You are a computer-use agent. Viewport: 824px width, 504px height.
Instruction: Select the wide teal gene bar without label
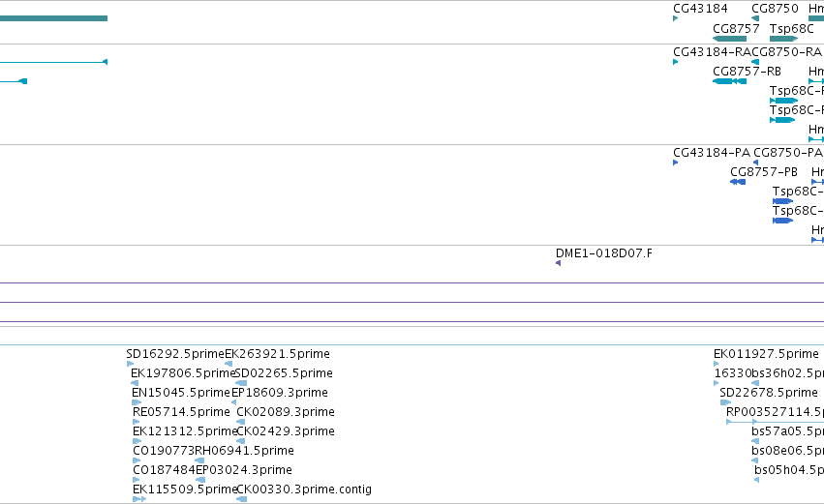tap(53, 18)
